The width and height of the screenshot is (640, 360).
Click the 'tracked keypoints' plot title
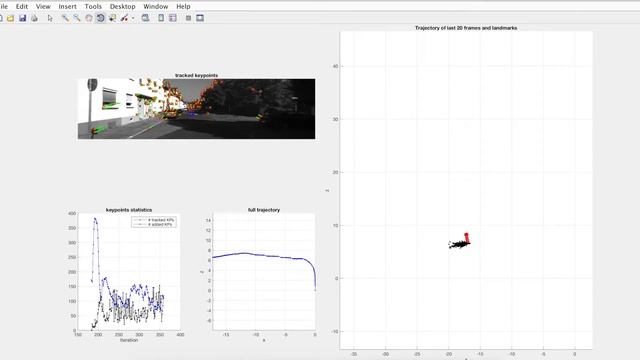click(196, 76)
